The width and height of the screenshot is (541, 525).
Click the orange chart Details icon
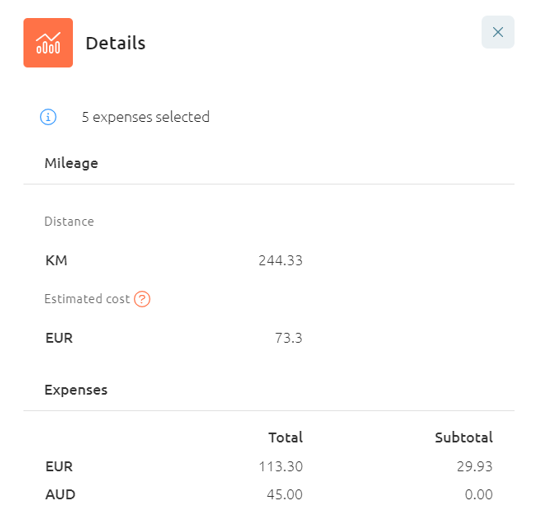coord(48,43)
